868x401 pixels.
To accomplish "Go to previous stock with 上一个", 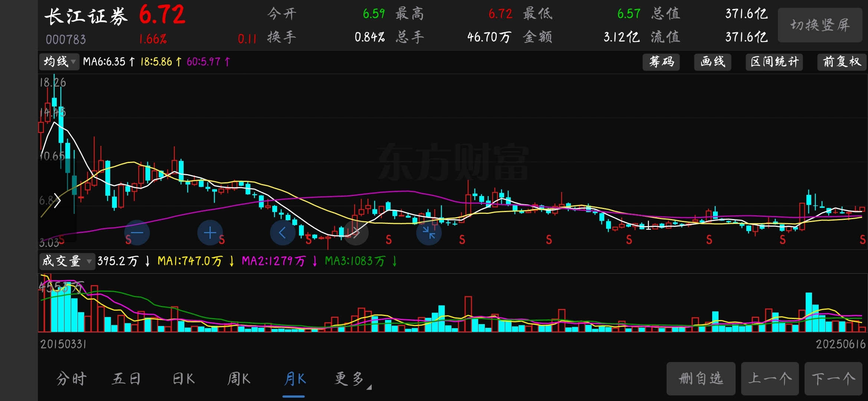I will pos(770,379).
